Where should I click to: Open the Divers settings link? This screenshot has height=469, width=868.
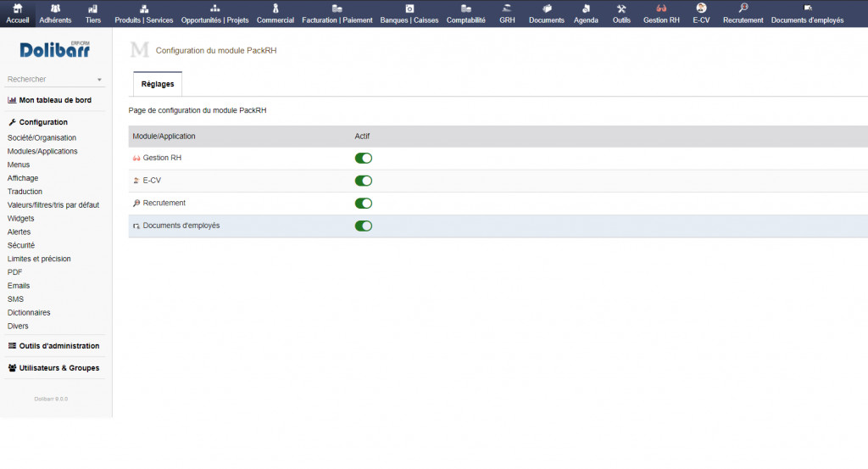(x=18, y=327)
